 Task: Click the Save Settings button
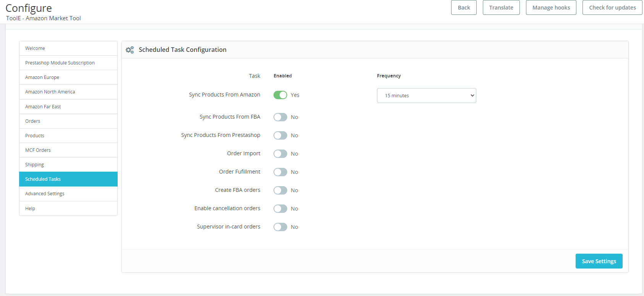599,261
